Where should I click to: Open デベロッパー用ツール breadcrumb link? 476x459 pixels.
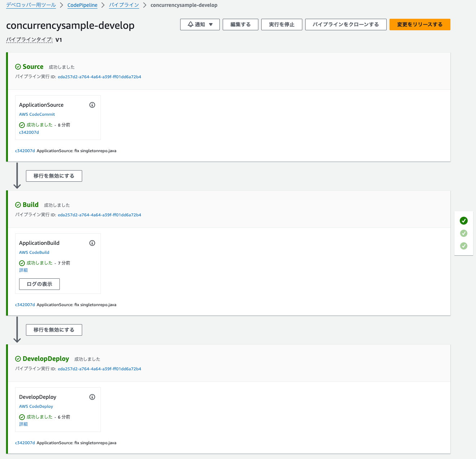[31, 5]
